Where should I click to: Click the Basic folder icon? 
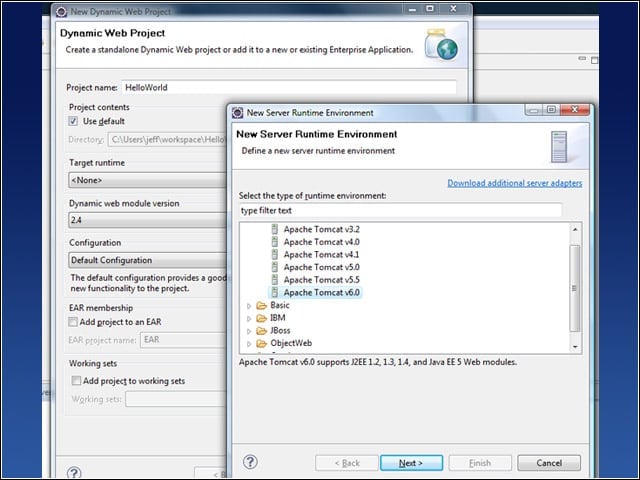261,305
